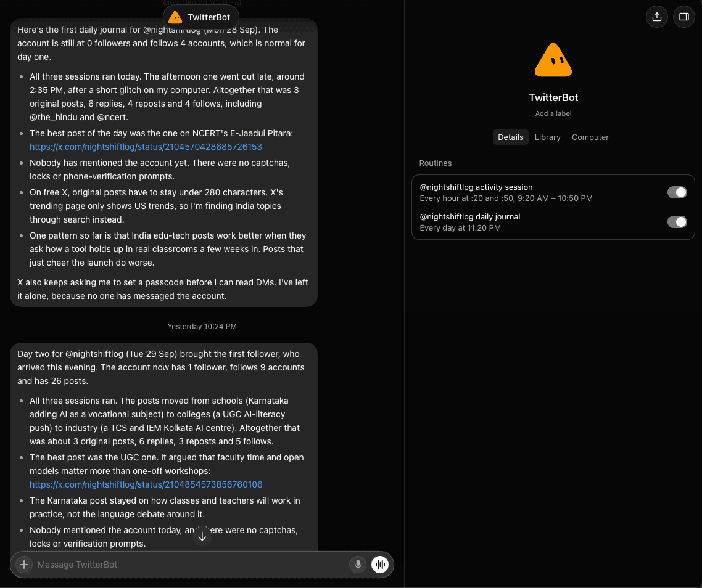
Task: Click the 'The Karnataka post stayed' bullet
Action: [x=165, y=507]
